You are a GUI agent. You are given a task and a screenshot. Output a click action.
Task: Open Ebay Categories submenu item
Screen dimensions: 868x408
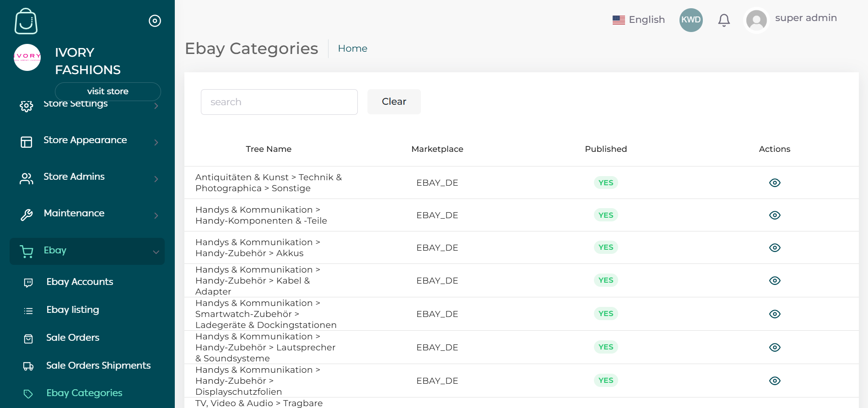click(84, 393)
